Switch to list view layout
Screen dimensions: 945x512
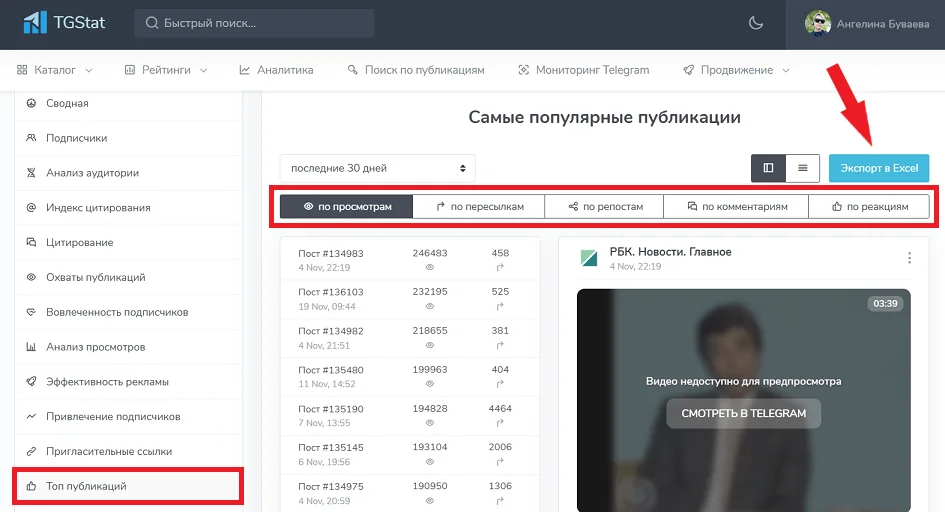(x=803, y=168)
